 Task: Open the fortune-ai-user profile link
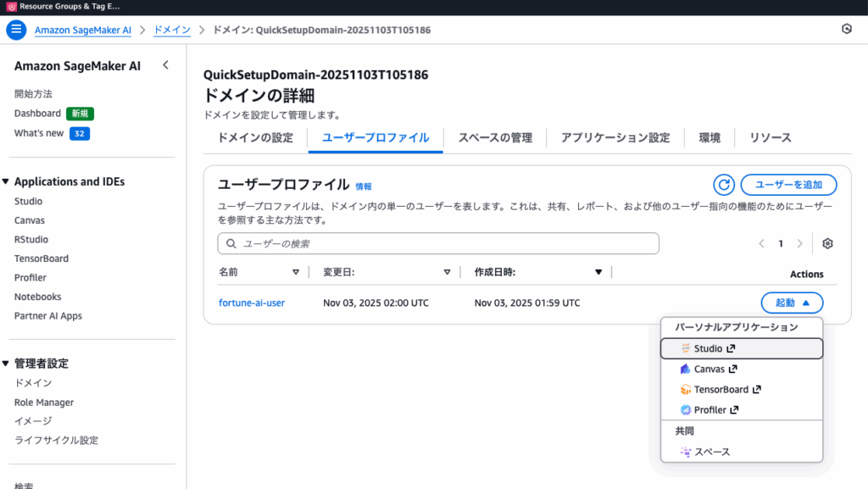coord(252,303)
